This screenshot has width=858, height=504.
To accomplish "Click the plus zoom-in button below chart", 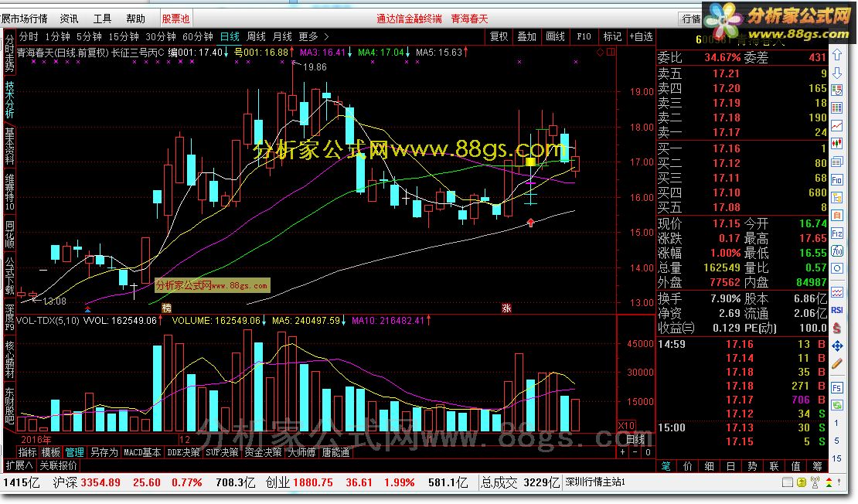I will tap(622, 452).
